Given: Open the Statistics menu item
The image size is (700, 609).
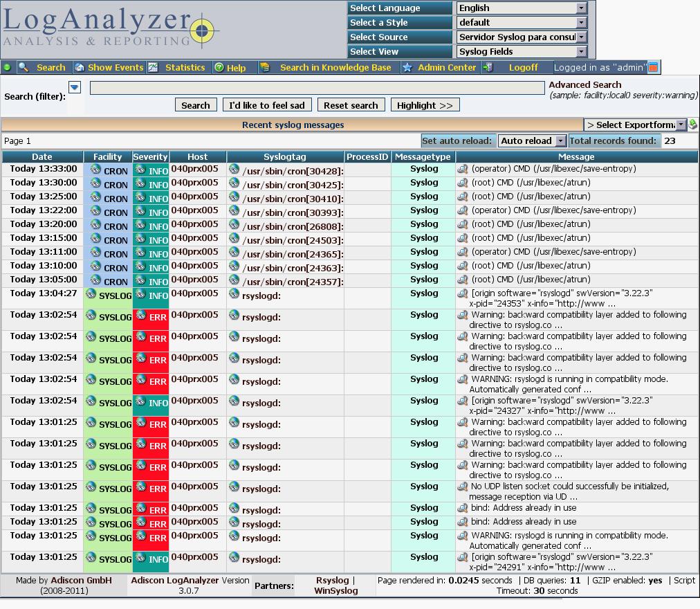Looking at the screenshot, I should [x=185, y=67].
